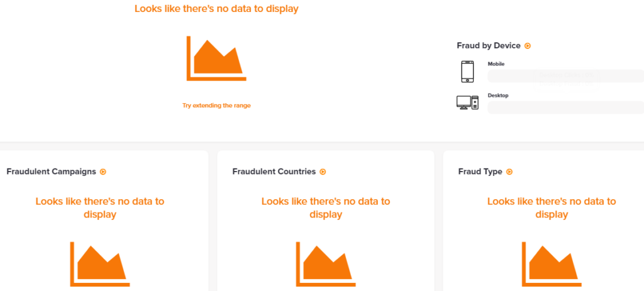Select the Fraudulent Campaigns card title
Image resolution: width=644 pixels, height=291 pixels.
(52, 172)
